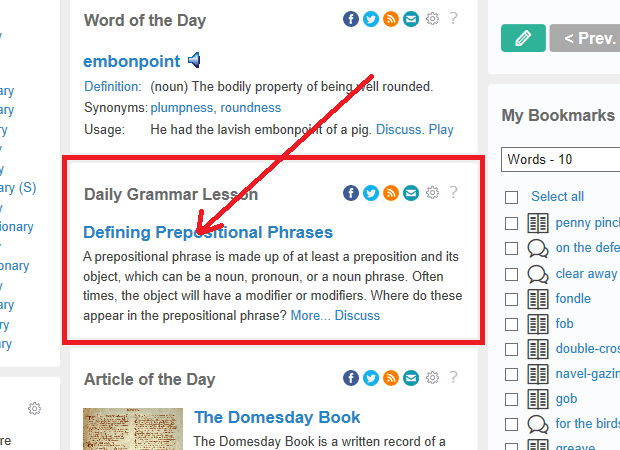
Task: Open Word of the Day settings gear
Action: coord(432,19)
